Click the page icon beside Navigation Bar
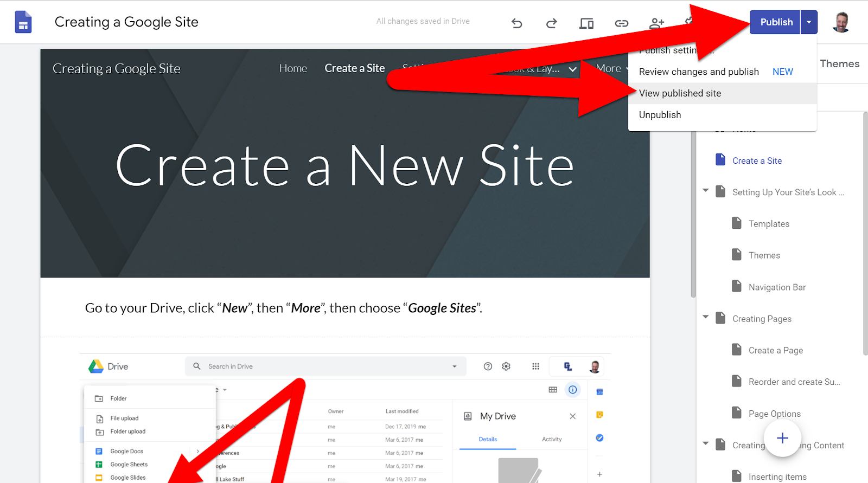Viewport: 868px width, 483px height. 736,286
